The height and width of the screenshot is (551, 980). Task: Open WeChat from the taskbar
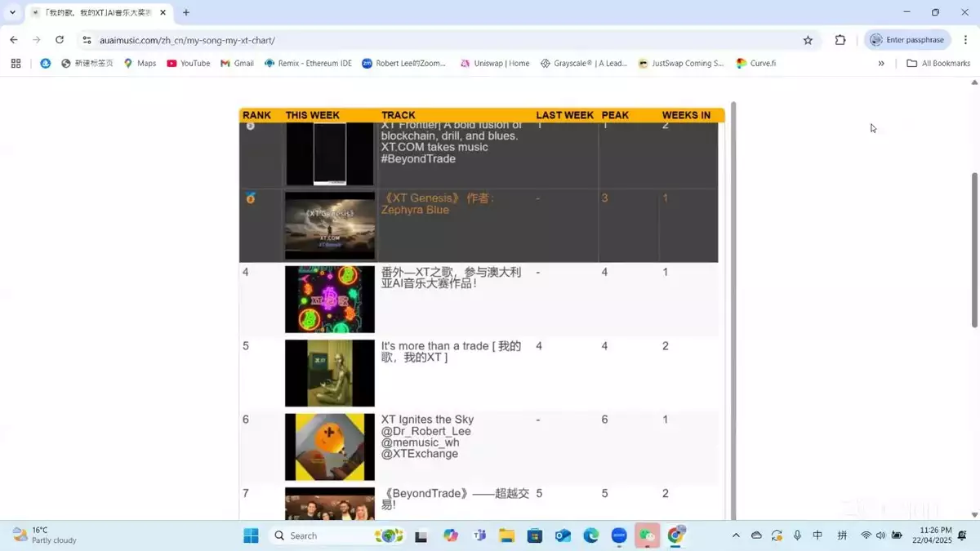648,535
